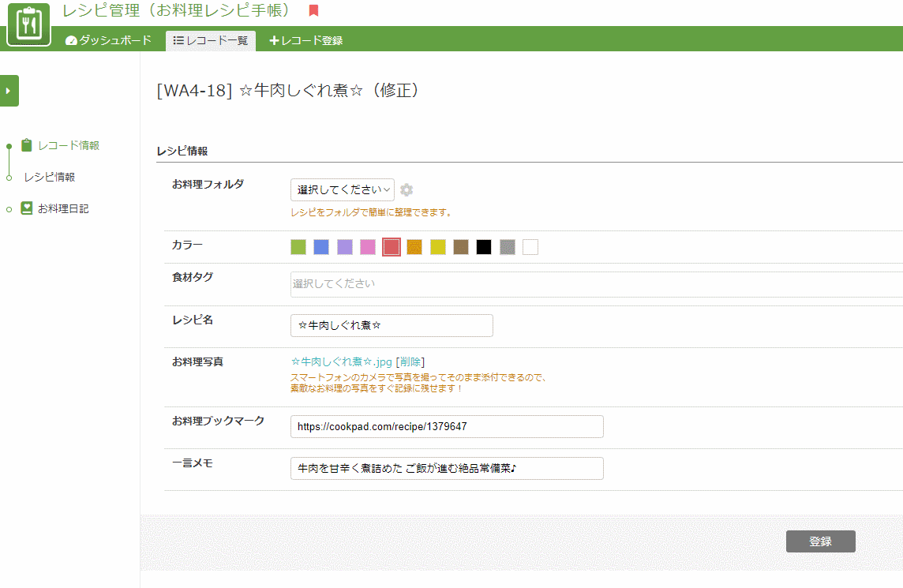Pick the black color swatch

[484, 247]
